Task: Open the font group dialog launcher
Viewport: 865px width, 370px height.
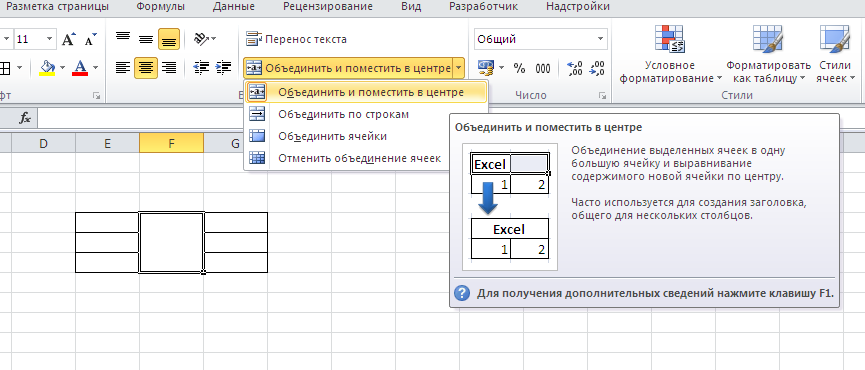Action: [97, 96]
